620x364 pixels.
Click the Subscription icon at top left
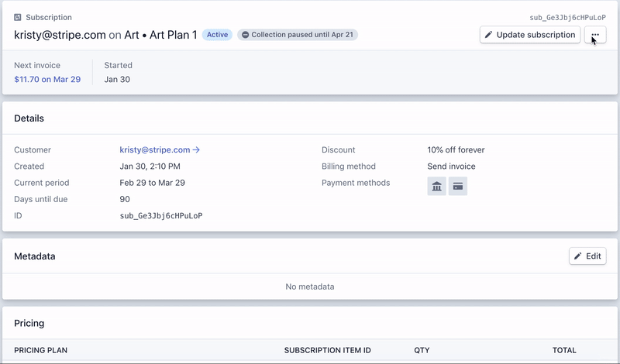[18, 17]
